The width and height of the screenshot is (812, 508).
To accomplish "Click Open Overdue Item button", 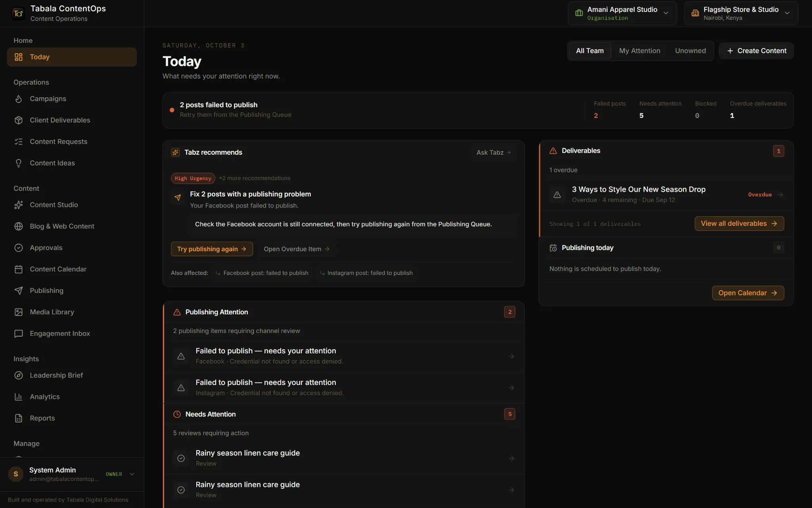I will [x=297, y=249].
